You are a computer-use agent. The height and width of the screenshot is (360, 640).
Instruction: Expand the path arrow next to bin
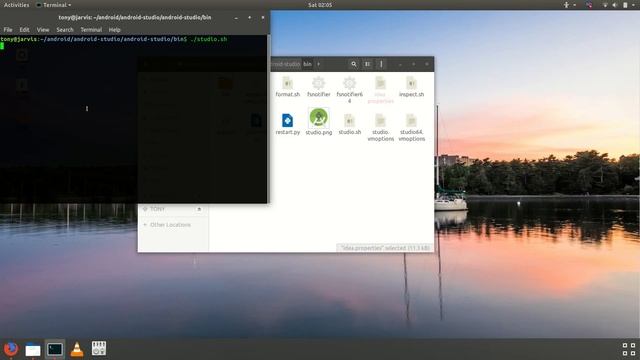pyautogui.click(x=318, y=64)
